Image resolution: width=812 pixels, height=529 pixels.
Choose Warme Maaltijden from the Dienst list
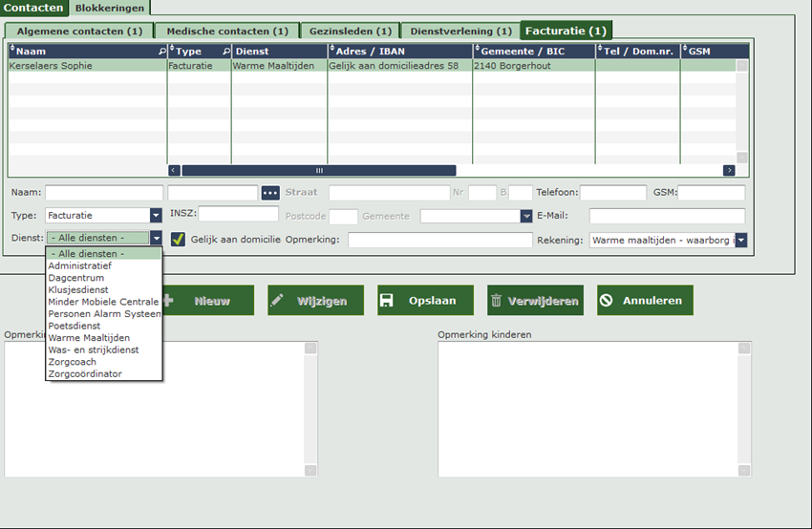click(x=89, y=338)
